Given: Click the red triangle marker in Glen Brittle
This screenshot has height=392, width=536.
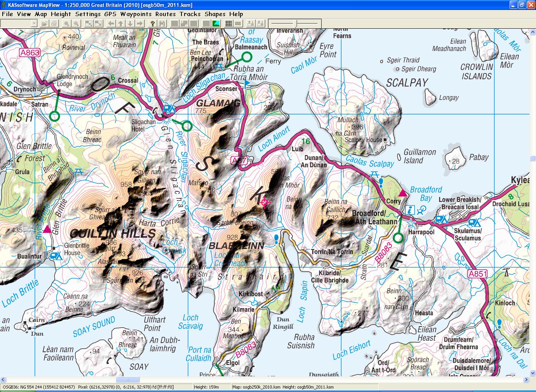Looking at the screenshot, I should pyautogui.click(x=47, y=229).
